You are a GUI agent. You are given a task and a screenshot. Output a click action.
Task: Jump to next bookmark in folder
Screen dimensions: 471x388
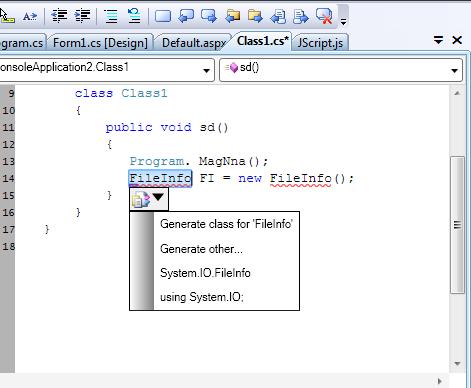(x=255, y=16)
